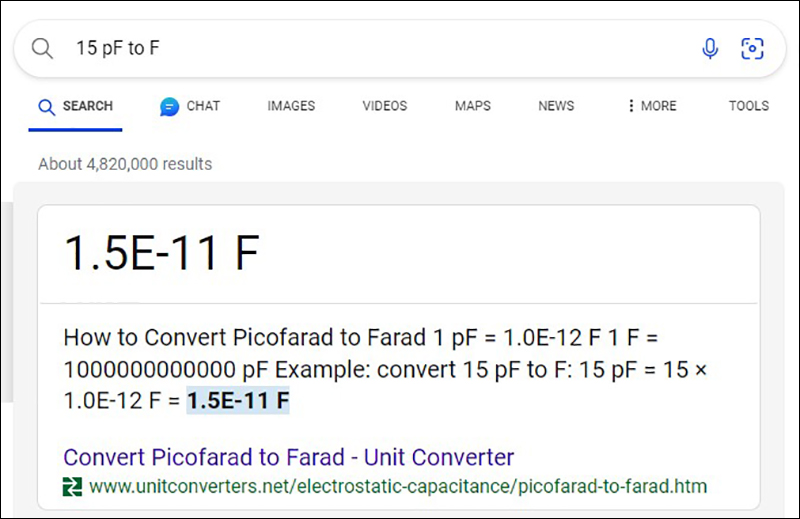Click the highlighted bold 1.5E-11 F text
Viewport: 800px width, 519px height.
coord(238,401)
